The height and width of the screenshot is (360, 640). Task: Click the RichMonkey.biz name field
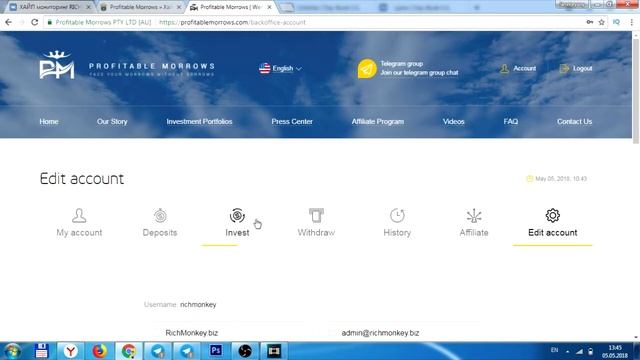coord(229,333)
